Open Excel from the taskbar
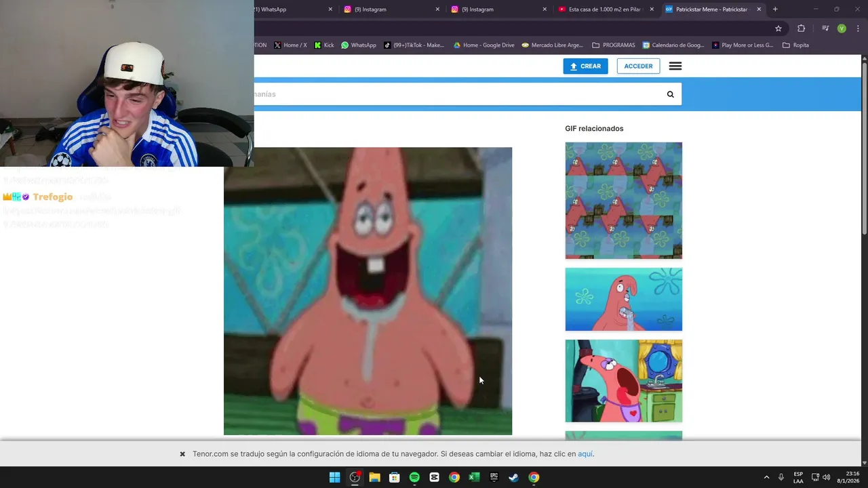868x488 pixels. click(x=474, y=477)
